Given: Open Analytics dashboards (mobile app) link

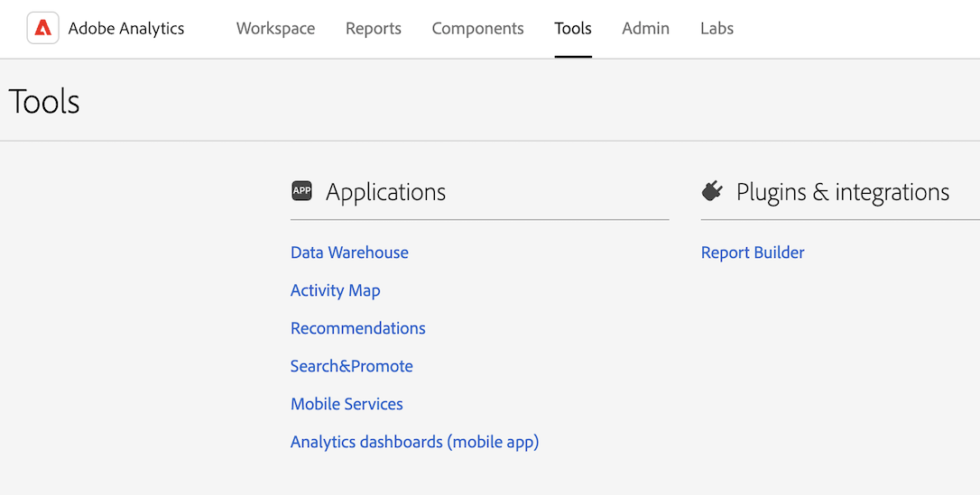Looking at the screenshot, I should [x=414, y=442].
